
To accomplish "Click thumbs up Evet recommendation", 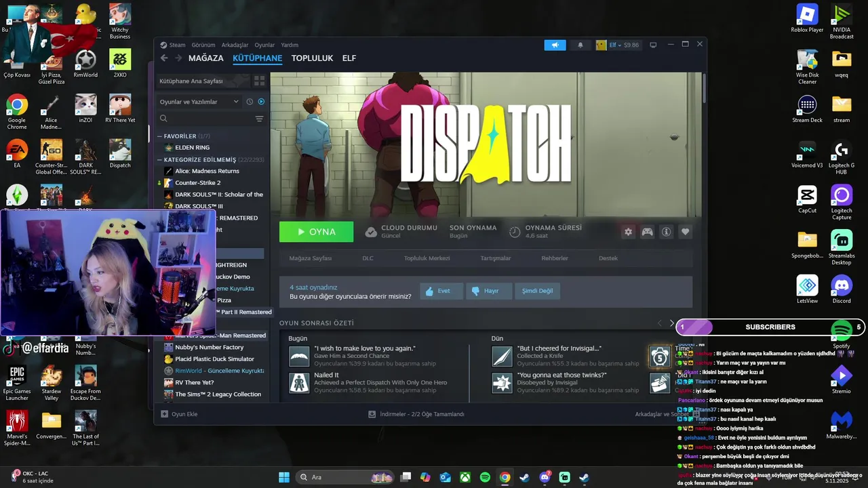I will click(441, 291).
